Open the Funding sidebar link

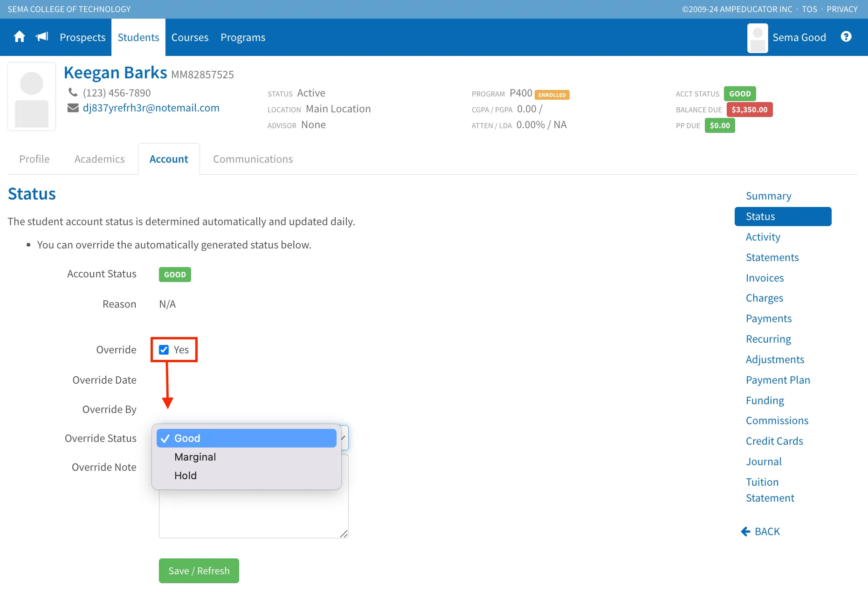[765, 400]
